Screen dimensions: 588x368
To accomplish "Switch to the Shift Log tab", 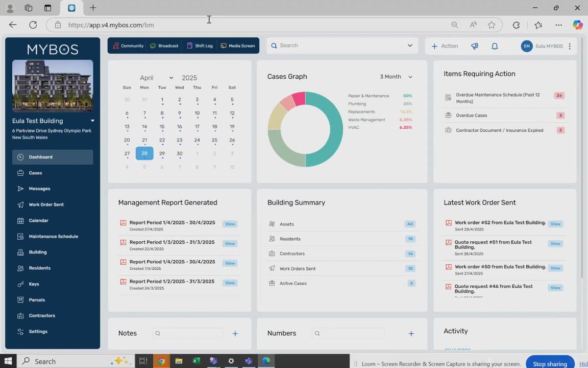I will click(x=200, y=46).
